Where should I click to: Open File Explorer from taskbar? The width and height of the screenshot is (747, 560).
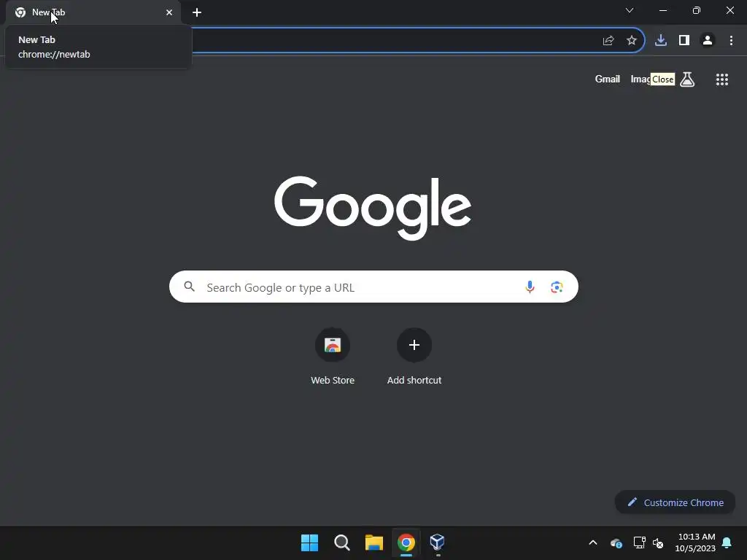coord(374,542)
